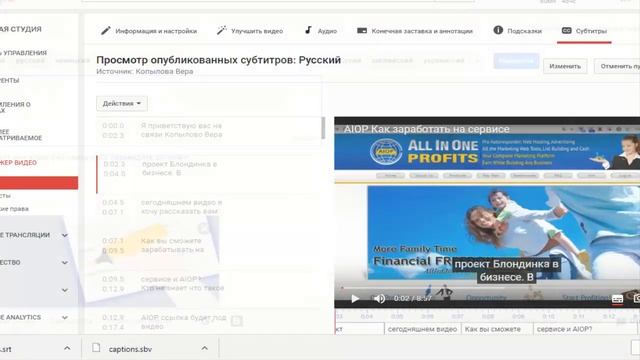This screenshot has height=360, width=640.
Task: Open the Действия dropdown
Action: tap(122, 104)
